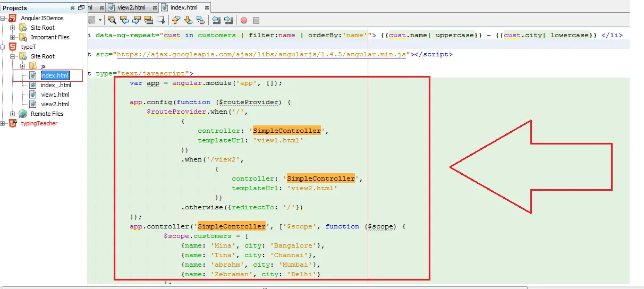Close the index.html editor tab
The height and width of the screenshot is (289, 644).
tap(206, 7)
